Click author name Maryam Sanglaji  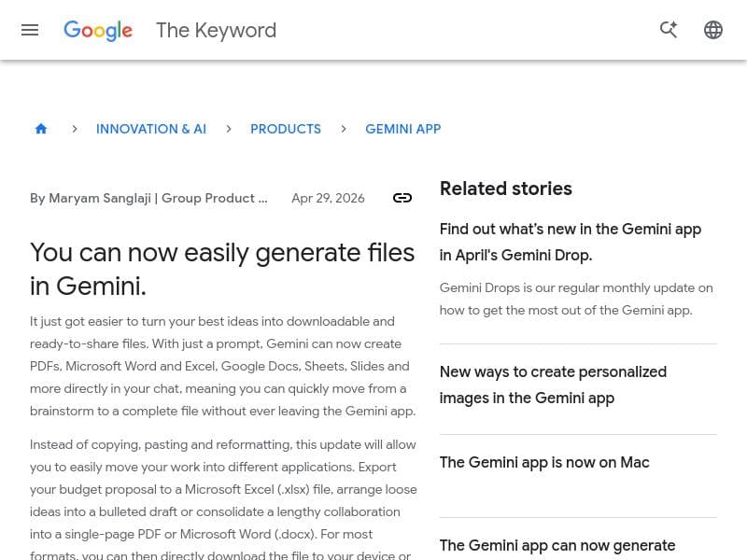click(100, 198)
